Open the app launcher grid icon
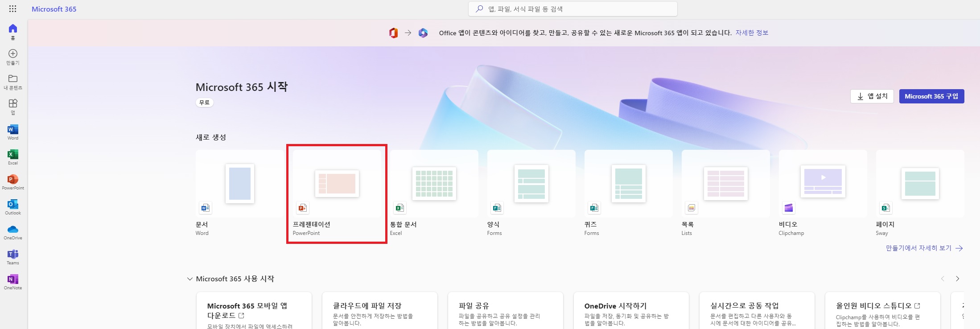 coord(12,9)
